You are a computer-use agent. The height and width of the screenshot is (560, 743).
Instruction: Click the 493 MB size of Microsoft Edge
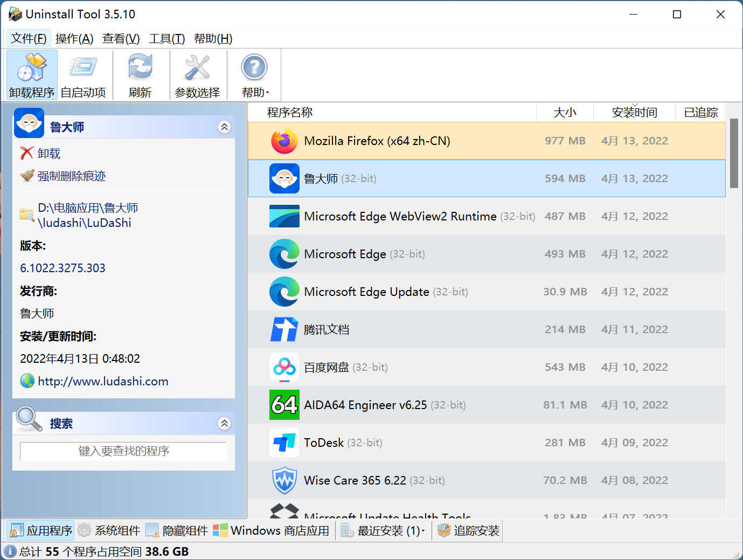pyautogui.click(x=565, y=254)
